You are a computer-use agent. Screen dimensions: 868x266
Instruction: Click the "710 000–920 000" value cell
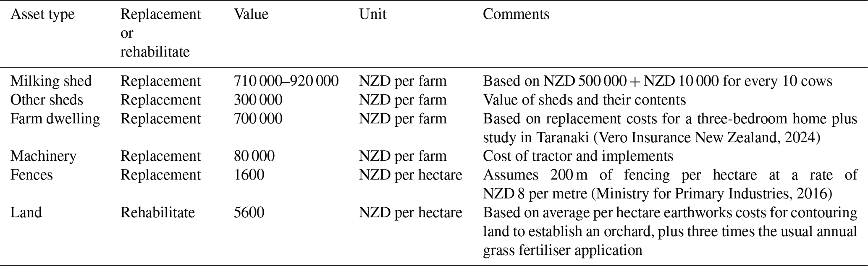(x=286, y=81)
